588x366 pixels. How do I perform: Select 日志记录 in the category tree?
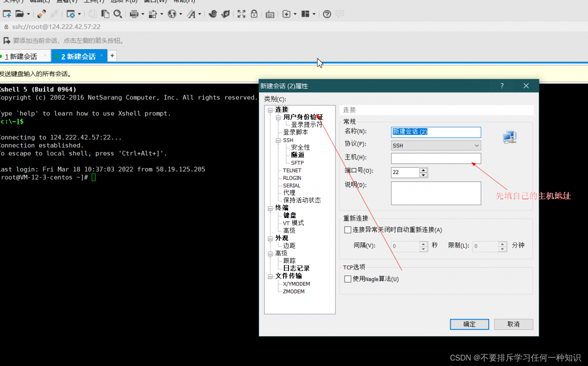pos(296,268)
